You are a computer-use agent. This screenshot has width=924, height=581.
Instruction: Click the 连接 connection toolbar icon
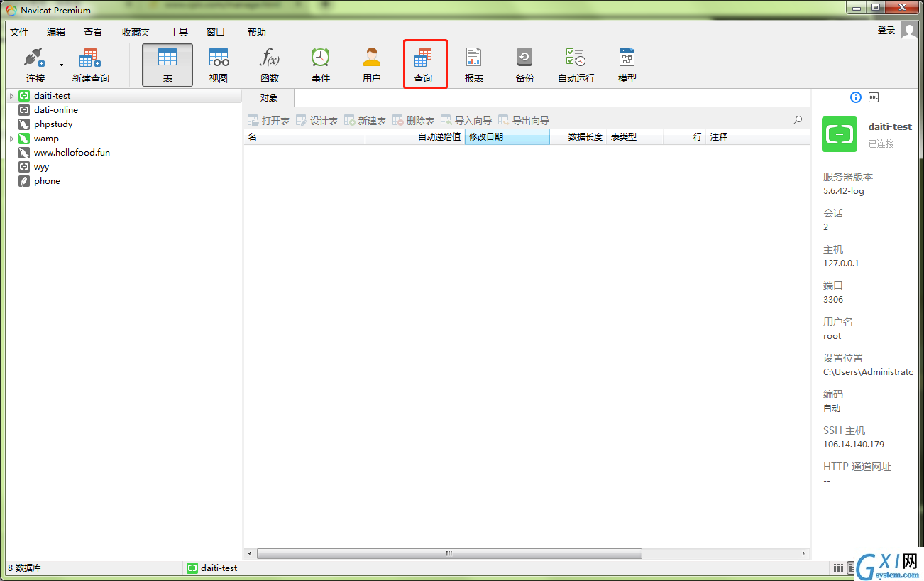click(35, 65)
